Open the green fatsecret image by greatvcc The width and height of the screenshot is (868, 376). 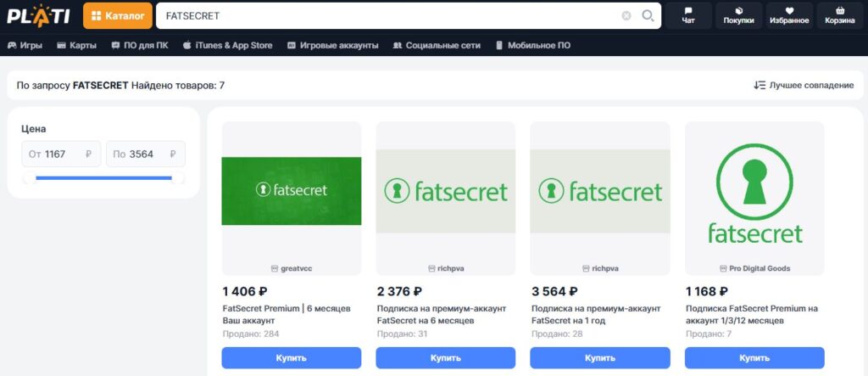click(x=292, y=191)
